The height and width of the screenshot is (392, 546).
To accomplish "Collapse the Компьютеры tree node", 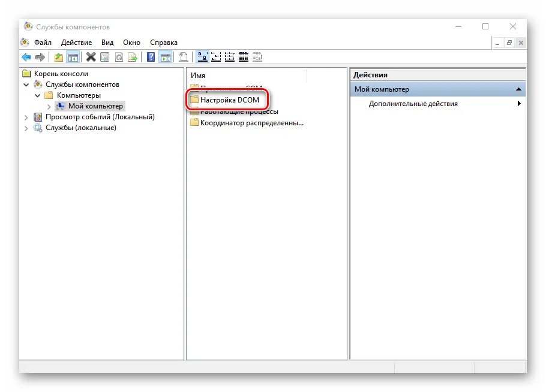I will 38,95.
